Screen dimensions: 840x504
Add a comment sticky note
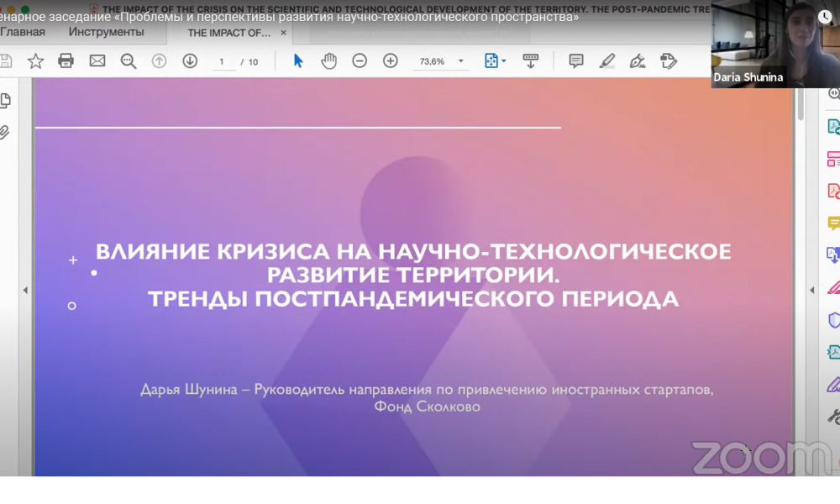pyautogui.click(x=576, y=61)
